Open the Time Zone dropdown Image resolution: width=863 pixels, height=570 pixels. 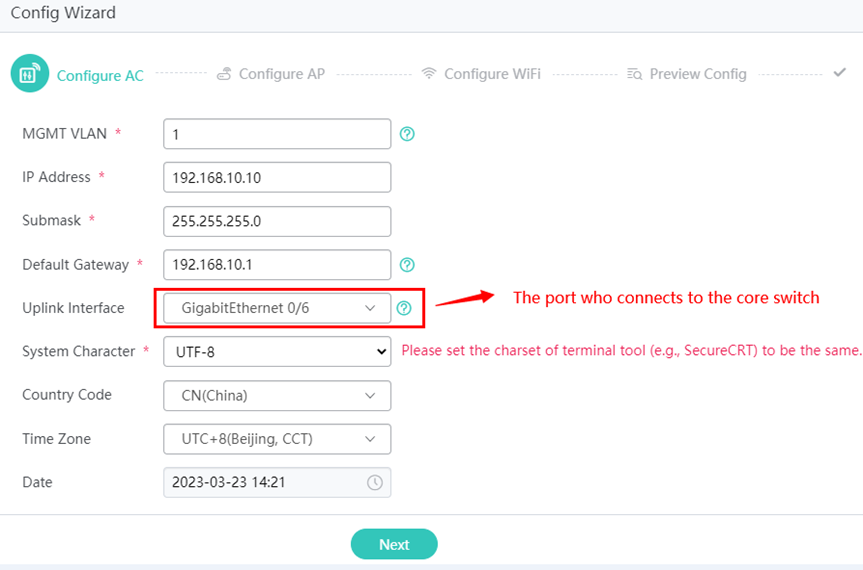pos(277,439)
